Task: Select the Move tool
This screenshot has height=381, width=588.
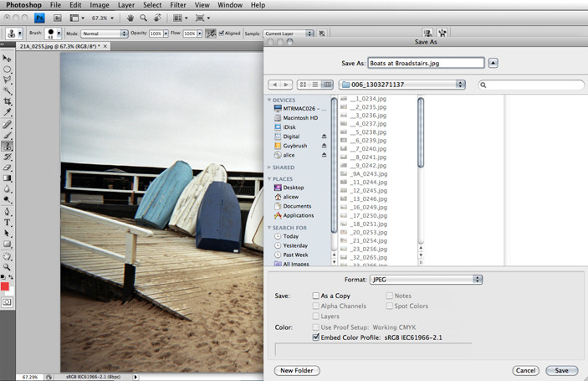Action: pyautogui.click(x=8, y=58)
